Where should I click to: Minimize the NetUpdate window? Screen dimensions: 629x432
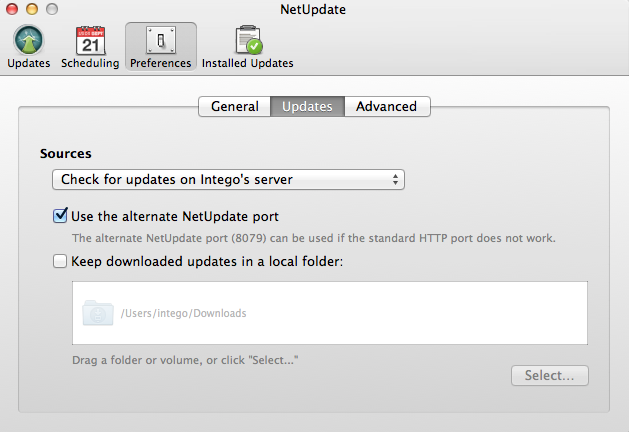[32, 9]
